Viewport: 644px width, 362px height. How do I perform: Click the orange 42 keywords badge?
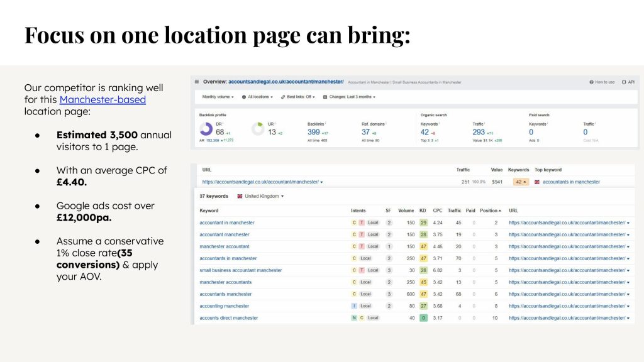click(x=521, y=182)
